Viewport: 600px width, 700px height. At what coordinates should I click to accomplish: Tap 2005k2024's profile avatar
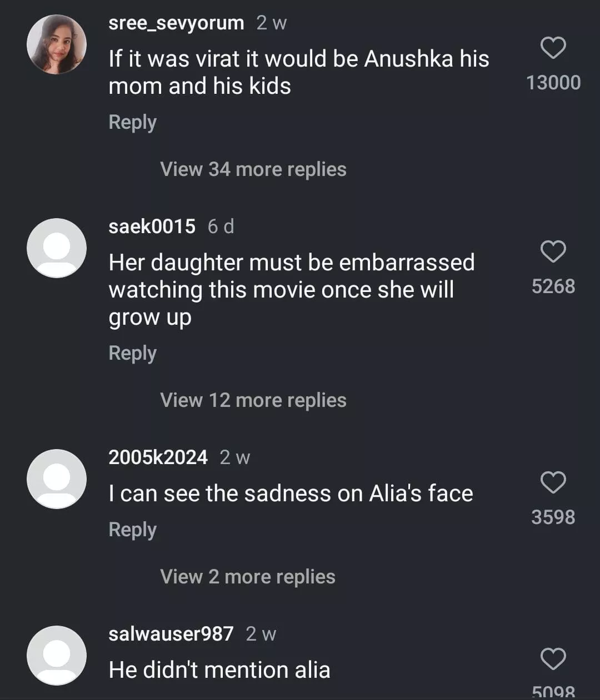(x=57, y=479)
